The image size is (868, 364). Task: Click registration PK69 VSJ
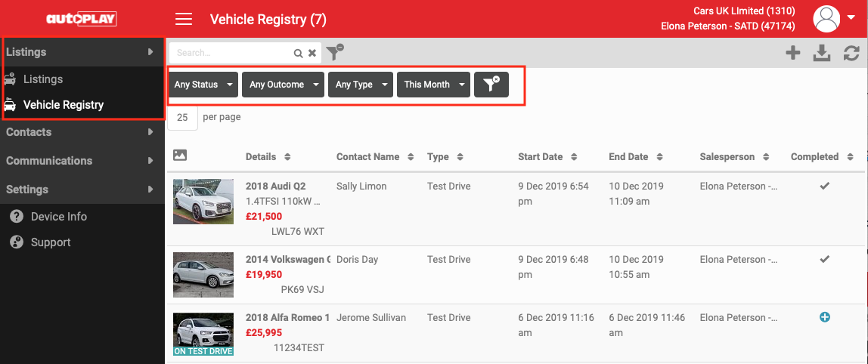point(302,289)
